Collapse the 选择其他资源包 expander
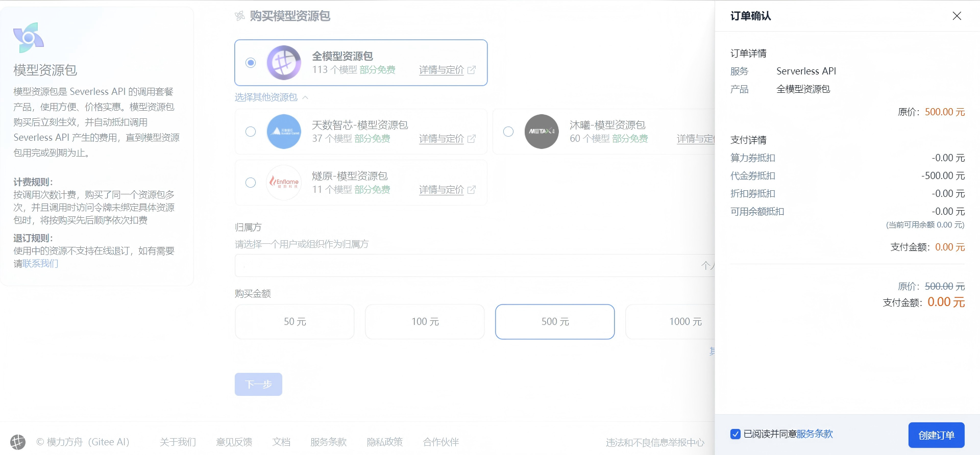Image resolution: width=980 pixels, height=455 pixels. point(272,97)
